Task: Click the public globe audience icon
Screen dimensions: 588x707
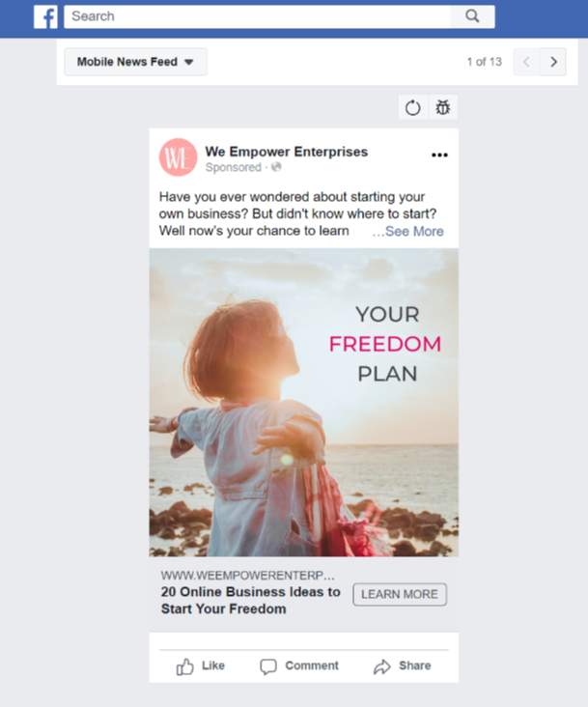Action: [276, 167]
